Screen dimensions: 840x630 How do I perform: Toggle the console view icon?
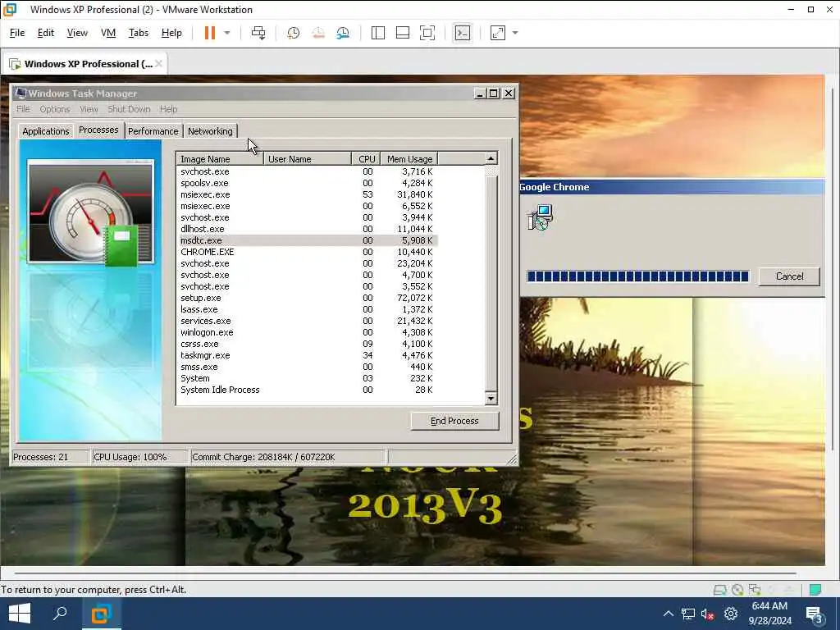tap(463, 33)
